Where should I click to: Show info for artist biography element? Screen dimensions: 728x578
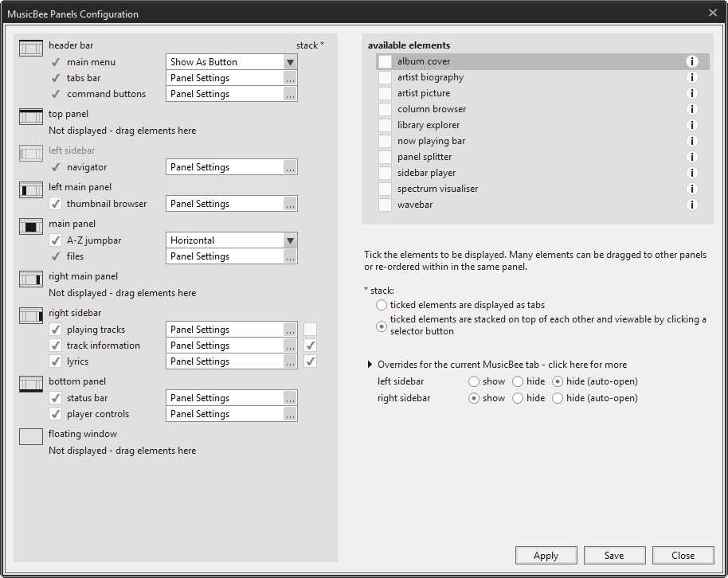pos(692,77)
